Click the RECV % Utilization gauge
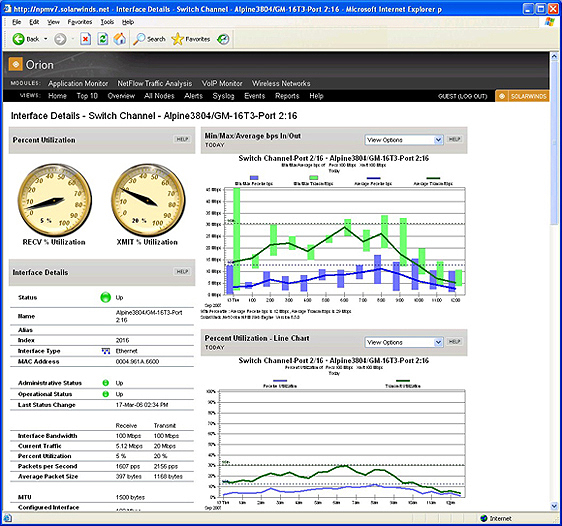 pyautogui.click(x=54, y=200)
